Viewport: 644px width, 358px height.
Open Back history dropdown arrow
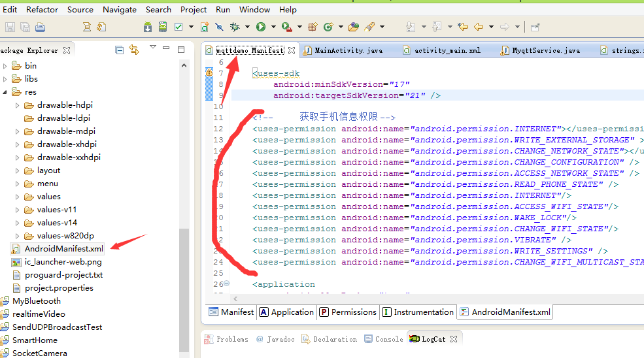[x=491, y=27]
